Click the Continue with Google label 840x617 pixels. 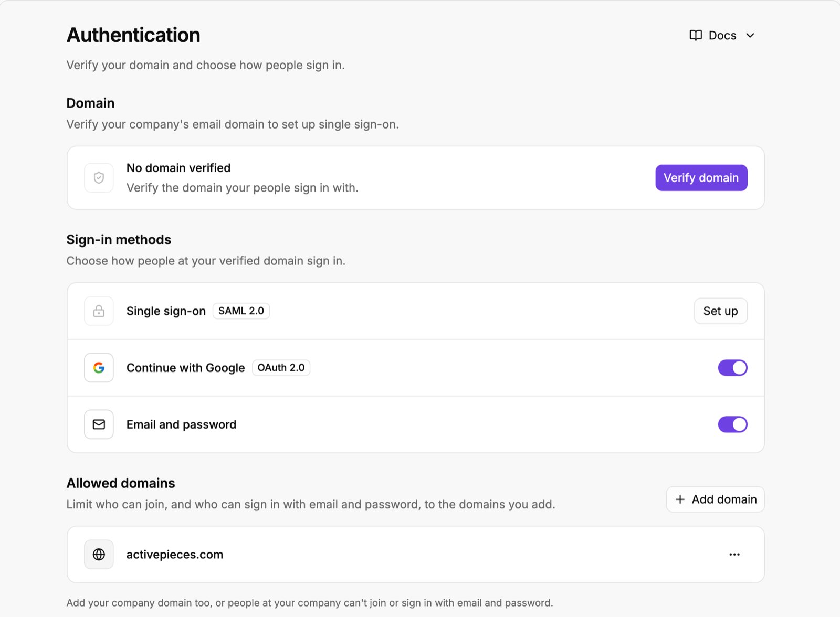[185, 368]
